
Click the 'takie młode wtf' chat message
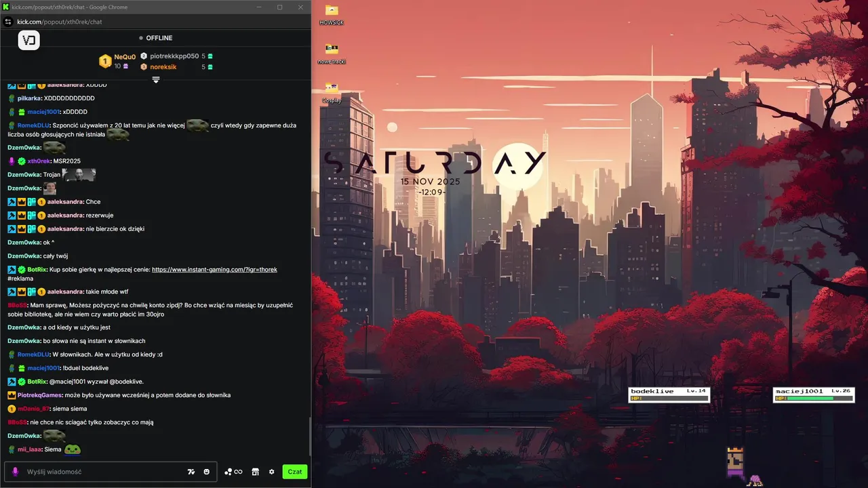[x=107, y=291]
